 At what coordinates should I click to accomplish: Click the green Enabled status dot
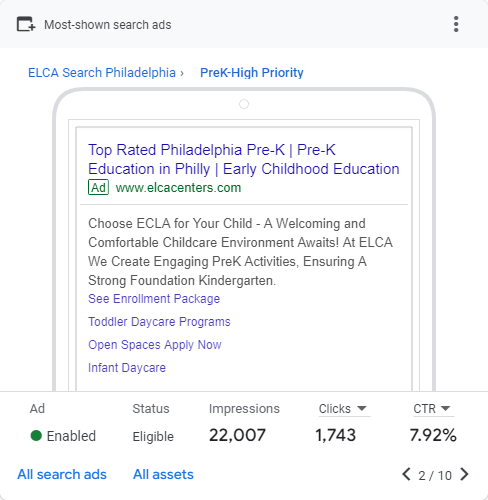[36, 436]
